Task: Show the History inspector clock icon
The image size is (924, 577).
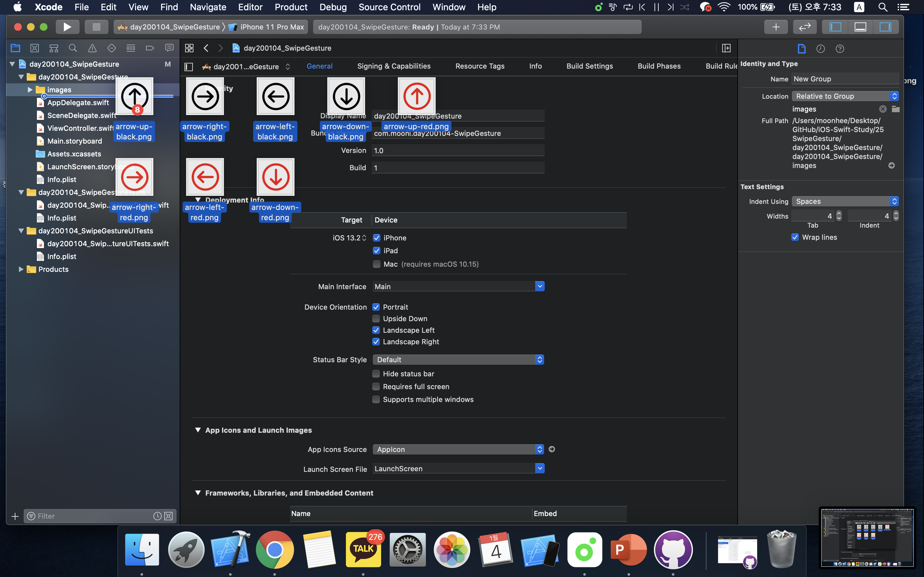Action: tap(820, 48)
